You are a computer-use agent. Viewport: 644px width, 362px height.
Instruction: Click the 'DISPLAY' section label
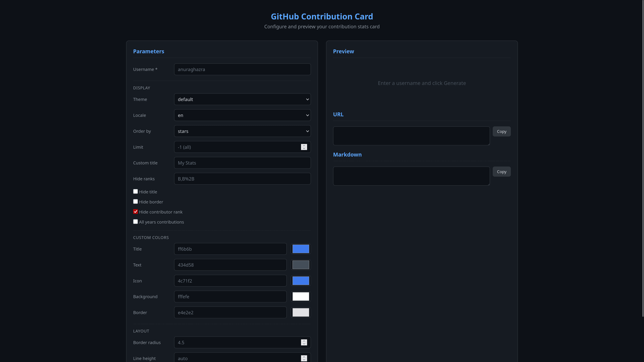pyautogui.click(x=142, y=88)
